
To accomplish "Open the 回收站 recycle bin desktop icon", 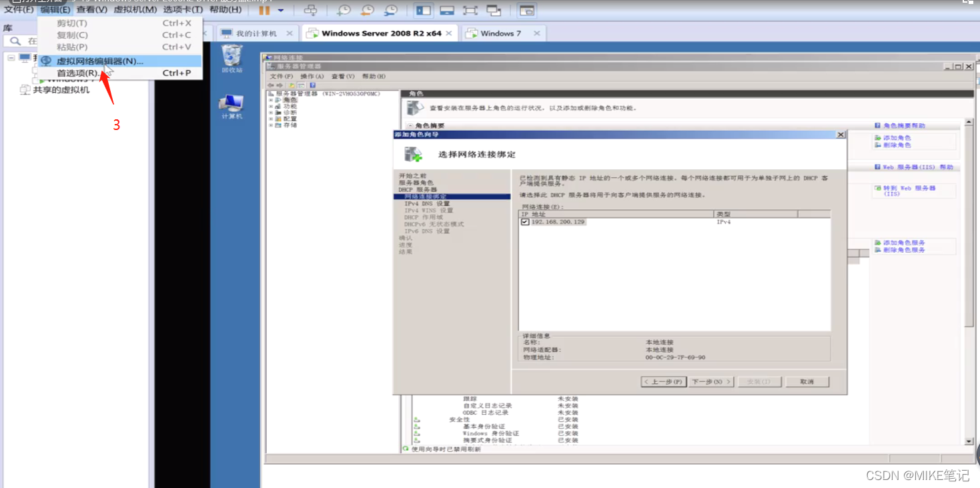I will point(231,59).
